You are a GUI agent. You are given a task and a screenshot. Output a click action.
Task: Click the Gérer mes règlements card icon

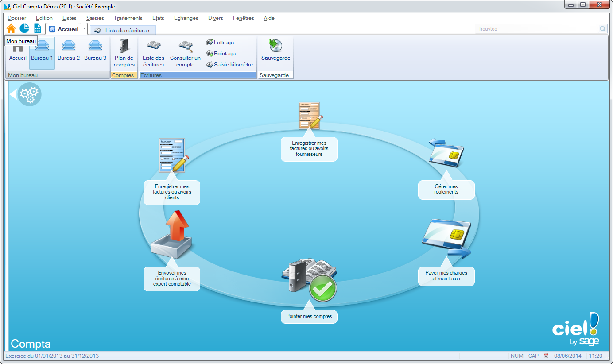click(x=446, y=153)
